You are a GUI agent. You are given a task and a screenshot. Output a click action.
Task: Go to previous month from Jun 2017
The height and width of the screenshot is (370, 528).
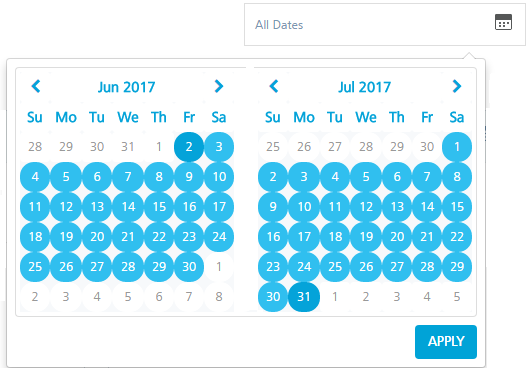pos(36,86)
